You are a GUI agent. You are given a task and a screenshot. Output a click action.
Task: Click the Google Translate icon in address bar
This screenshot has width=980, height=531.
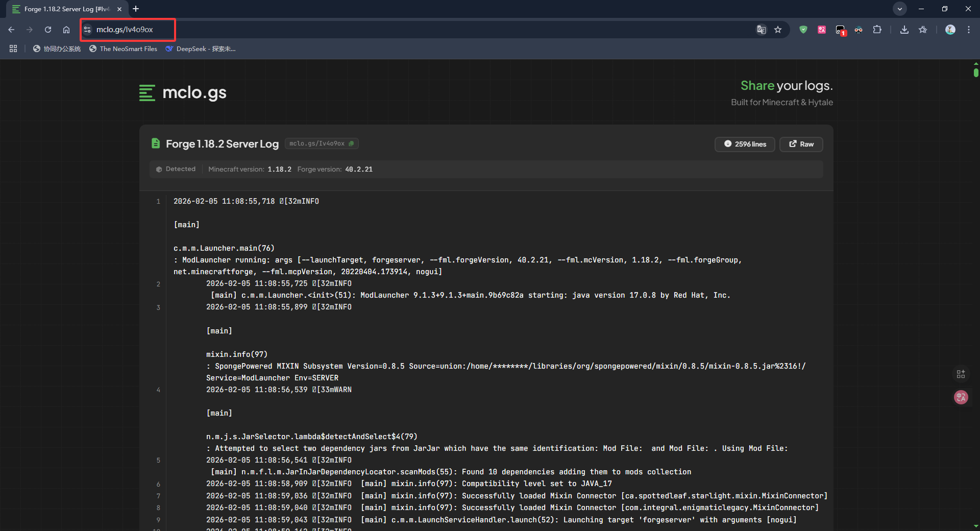tap(761, 30)
